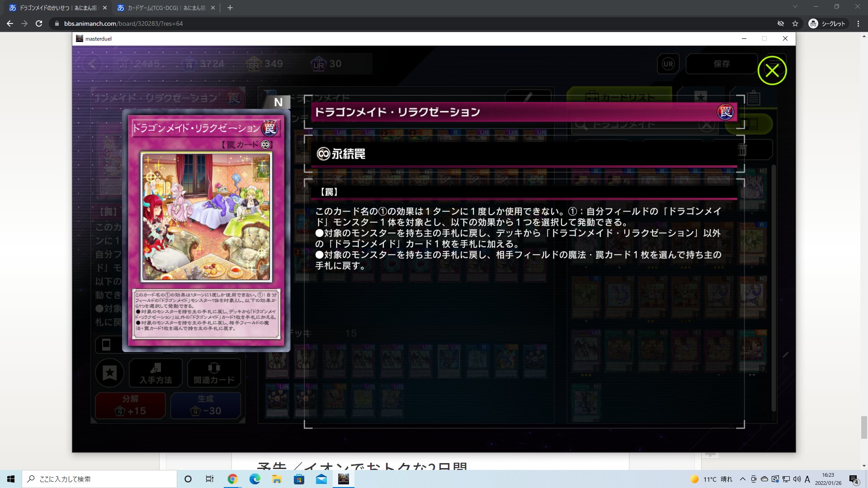This screenshot has height=488, width=868.
Task: Show hidden system tray icons
Action: tap(743, 479)
